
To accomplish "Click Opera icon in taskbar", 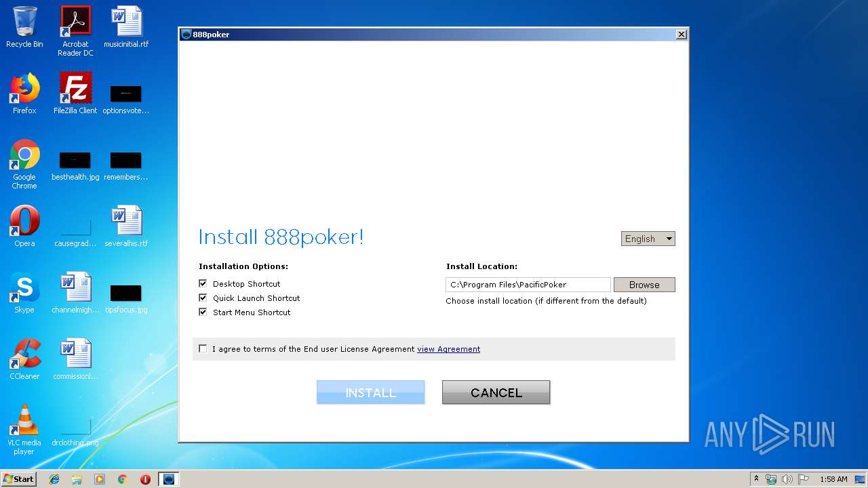I will coord(145,479).
